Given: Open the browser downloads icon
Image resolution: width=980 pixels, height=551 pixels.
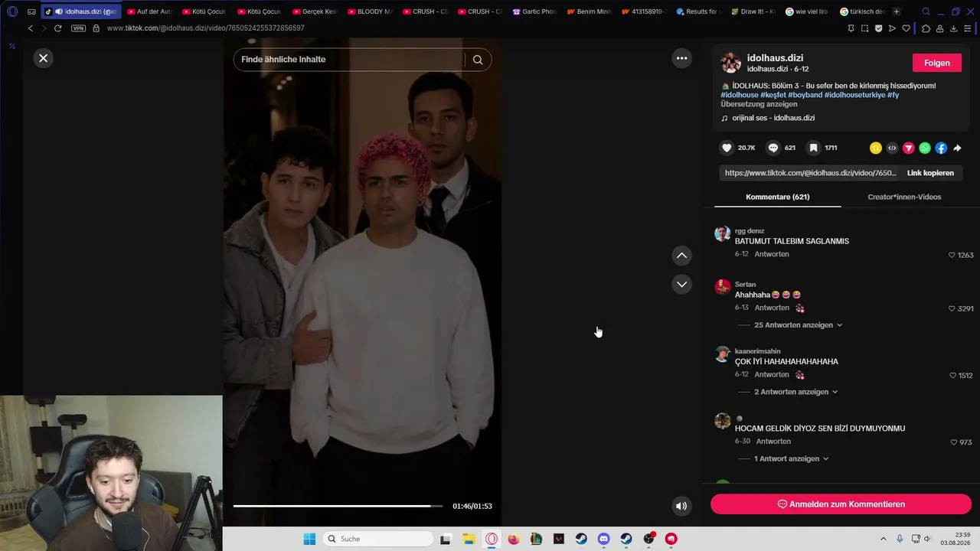Looking at the screenshot, I should click(953, 28).
